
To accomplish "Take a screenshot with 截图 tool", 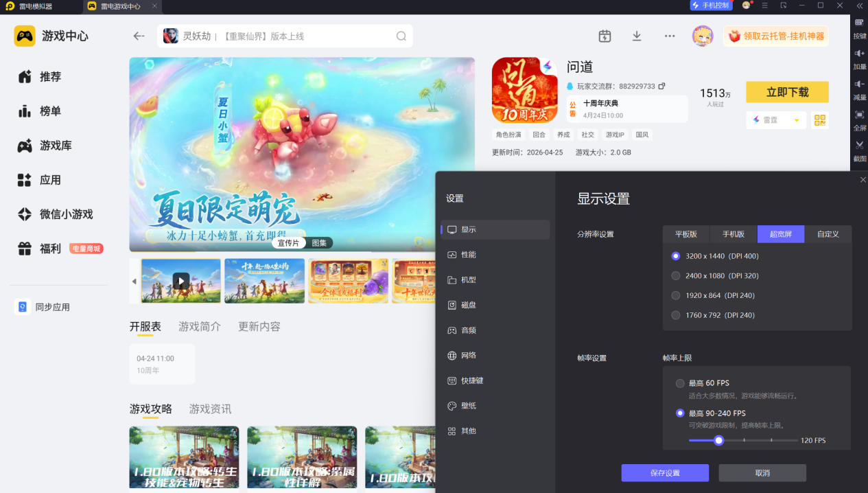I will pos(859,150).
